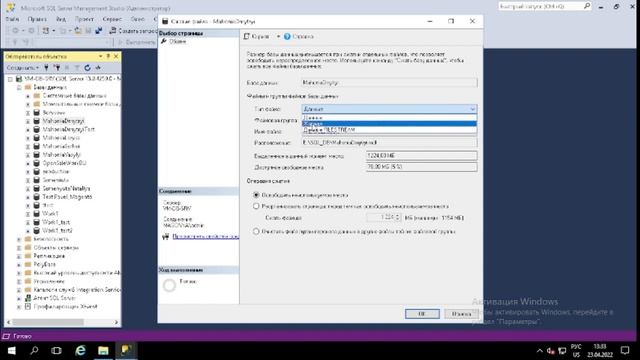The image size is (640, 360).
Task: Choose 'Данные FILESTREAM' file type option
Action: [x=389, y=129]
